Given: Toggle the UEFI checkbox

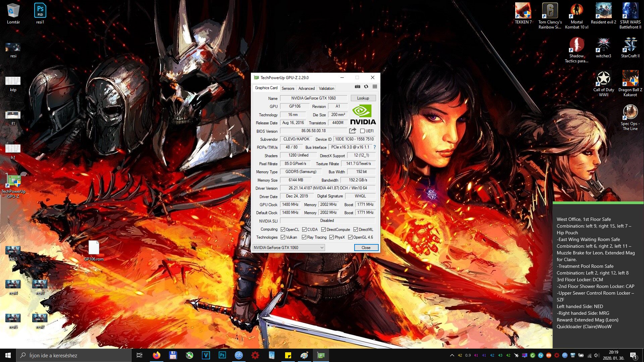Looking at the screenshot, I should (x=362, y=131).
